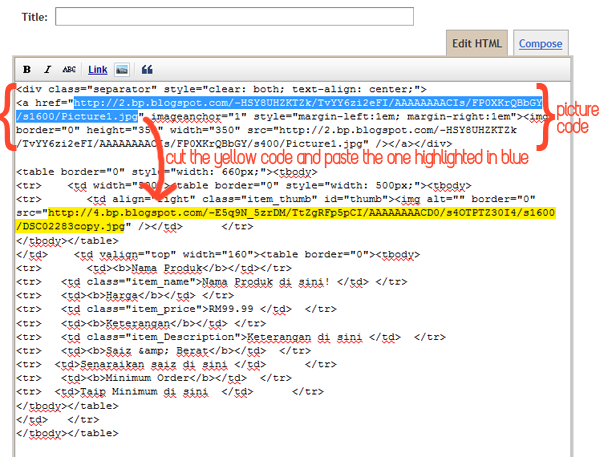Click the "Harga" bold label line
The height and width of the screenshot is (457, 600).
[x=125, y=295]
